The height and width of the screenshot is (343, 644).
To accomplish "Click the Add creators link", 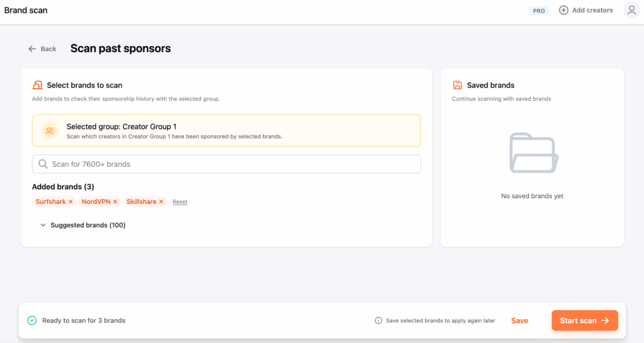I will pyautogui.click(x=592, y=10).
